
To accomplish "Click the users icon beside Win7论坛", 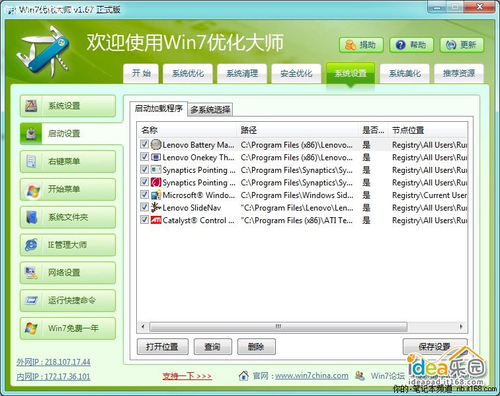I will (x=360, y=376).
